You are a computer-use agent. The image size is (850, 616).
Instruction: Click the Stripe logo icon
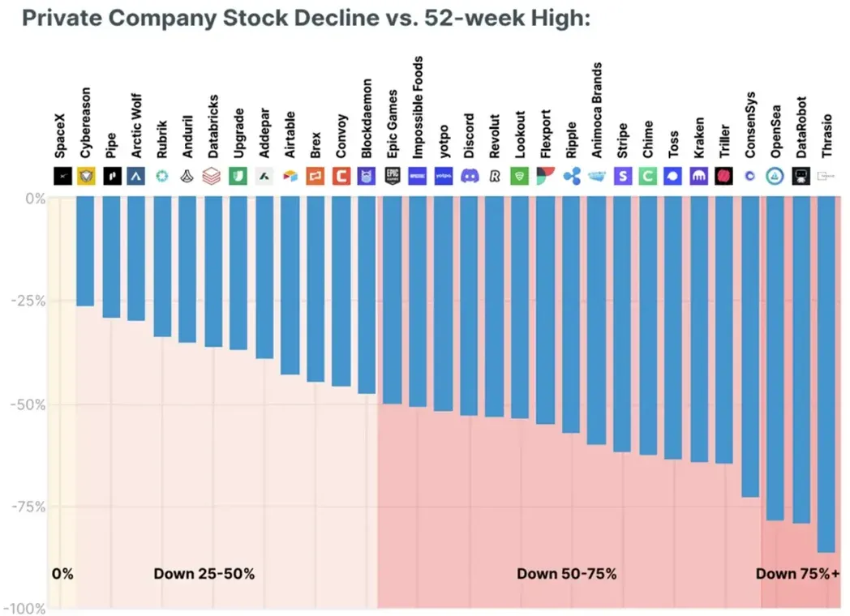click(x=623, y=175)
